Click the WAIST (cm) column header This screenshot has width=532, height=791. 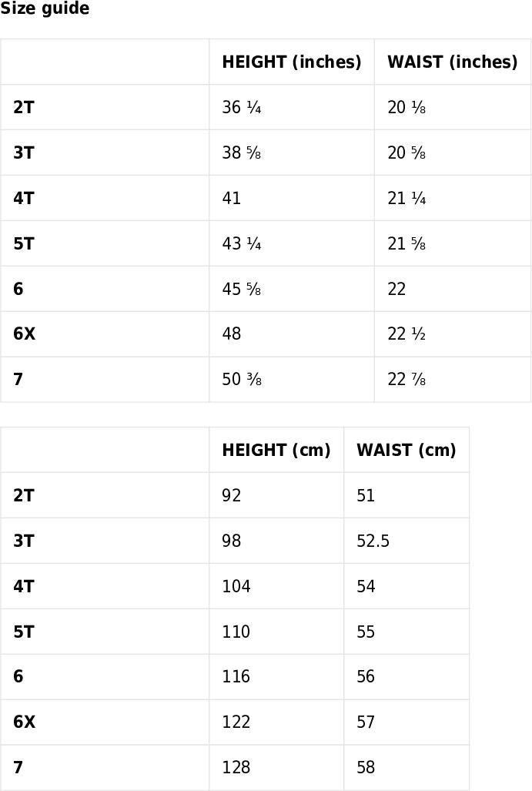[x=406, y=451]
